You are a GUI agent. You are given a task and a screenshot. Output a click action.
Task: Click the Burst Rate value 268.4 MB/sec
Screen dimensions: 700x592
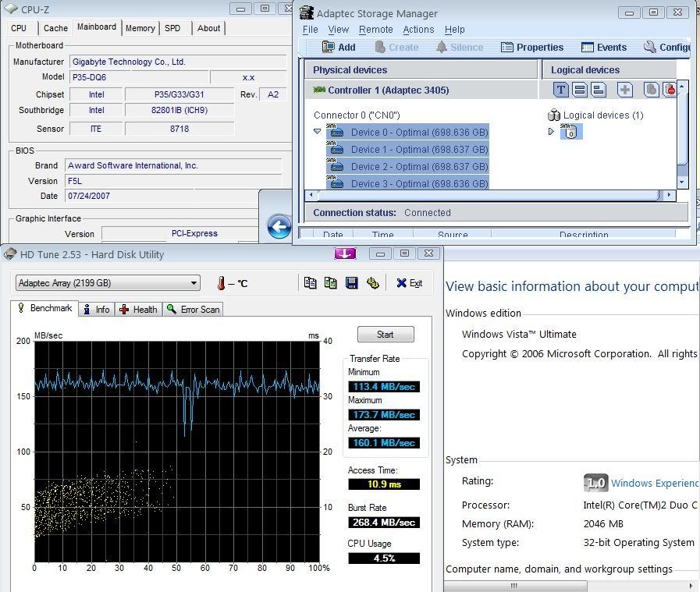[x=384, y=522]
